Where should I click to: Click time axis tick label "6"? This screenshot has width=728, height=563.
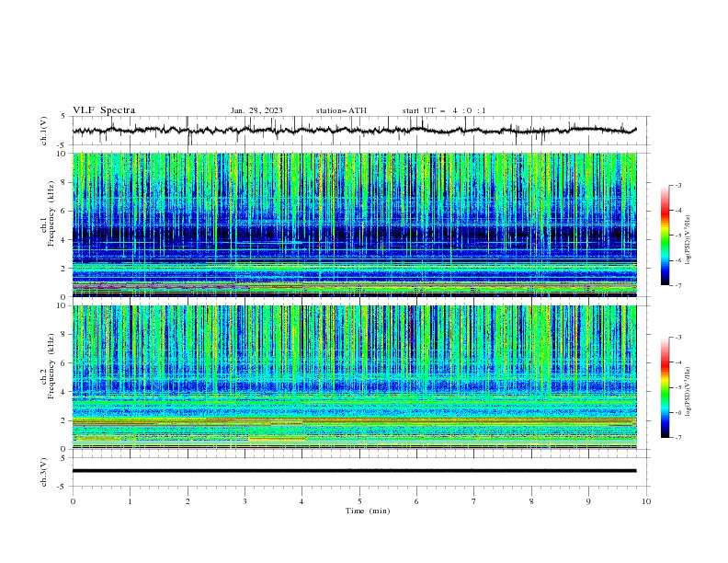coord(416,501)
